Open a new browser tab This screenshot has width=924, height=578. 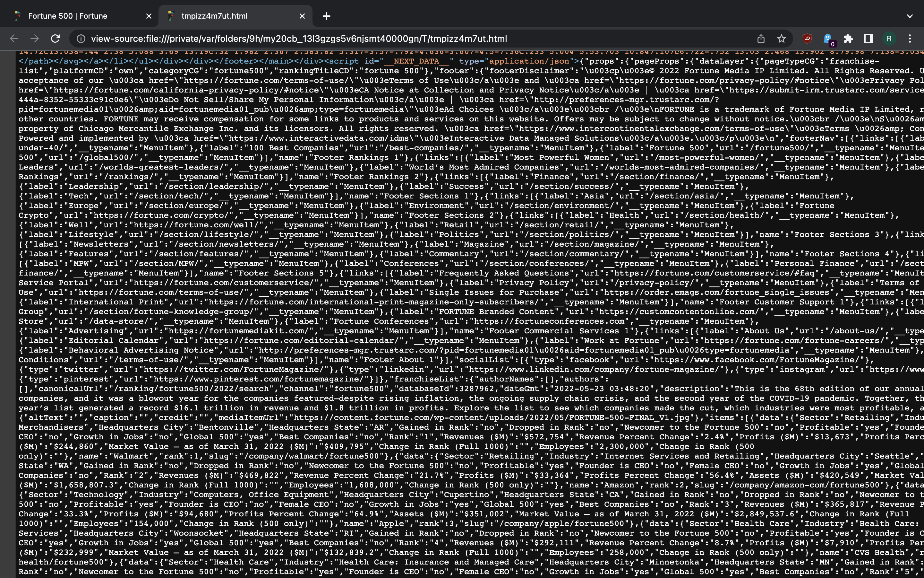pos(327,16)
